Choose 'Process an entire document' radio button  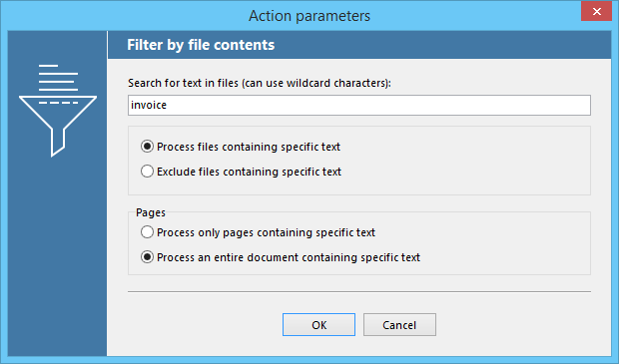click(x=147, y=257)
